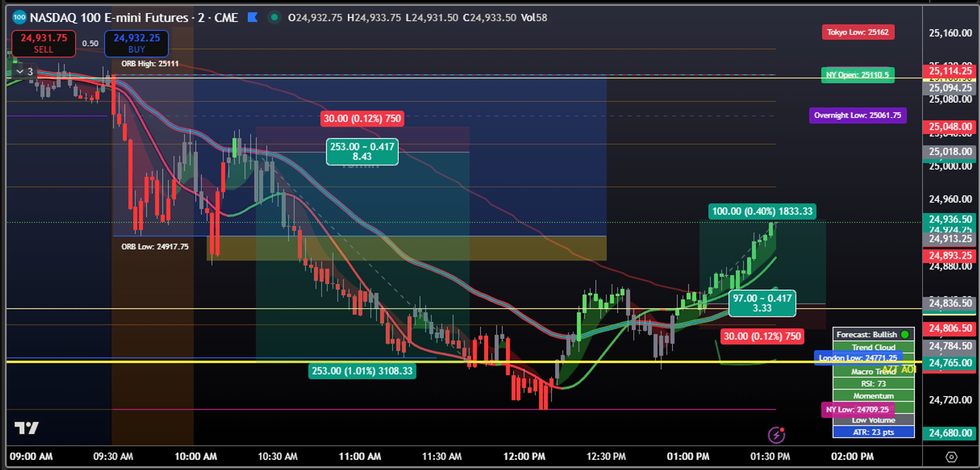Click the 12:30 PM time axis label
The image size is (980, 470).
coord(606,457)
